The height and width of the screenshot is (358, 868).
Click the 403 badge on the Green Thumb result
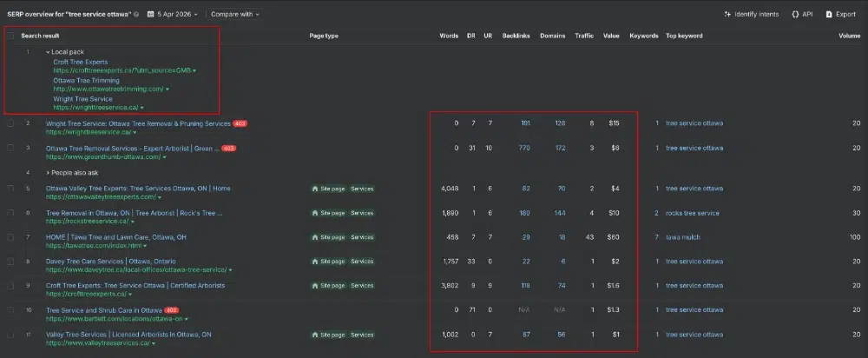(x=228, y=149)
